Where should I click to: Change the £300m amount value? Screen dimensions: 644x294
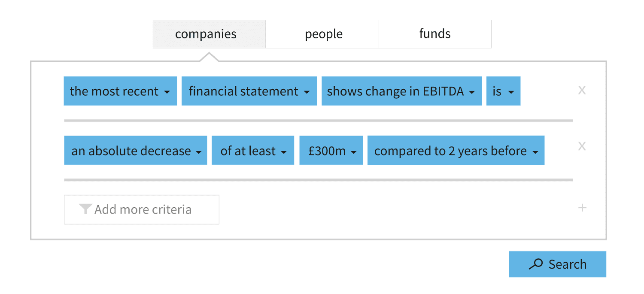(x=331, y=150)
